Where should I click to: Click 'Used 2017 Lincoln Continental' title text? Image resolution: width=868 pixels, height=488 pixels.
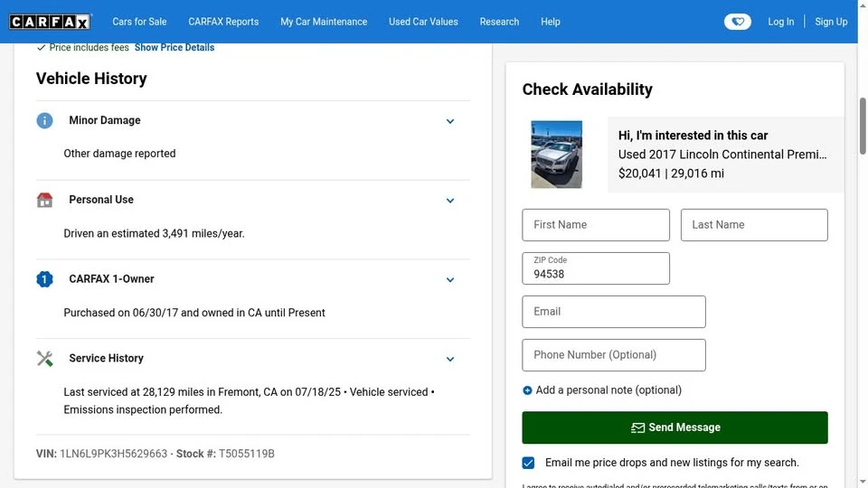tap(722, 155)
